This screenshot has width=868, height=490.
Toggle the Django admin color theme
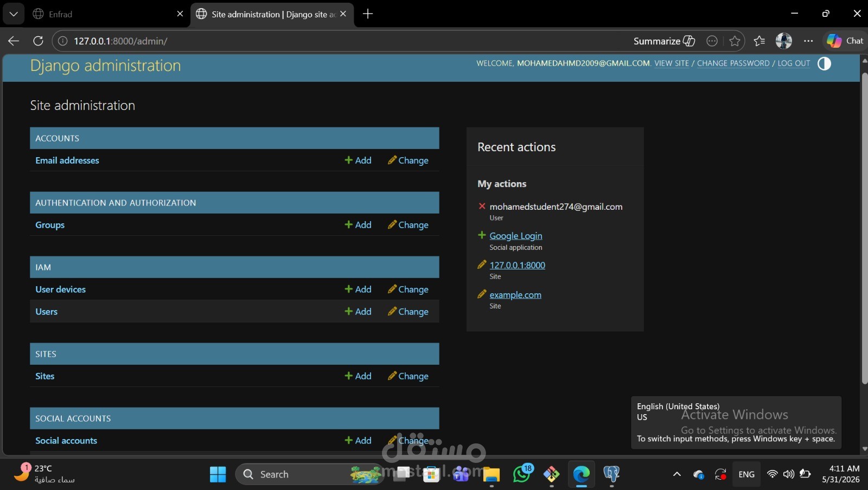coord(824,63)
